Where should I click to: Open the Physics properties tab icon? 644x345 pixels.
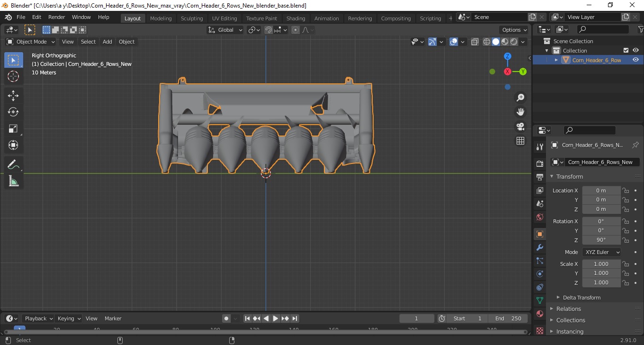(x=539, y=274)
